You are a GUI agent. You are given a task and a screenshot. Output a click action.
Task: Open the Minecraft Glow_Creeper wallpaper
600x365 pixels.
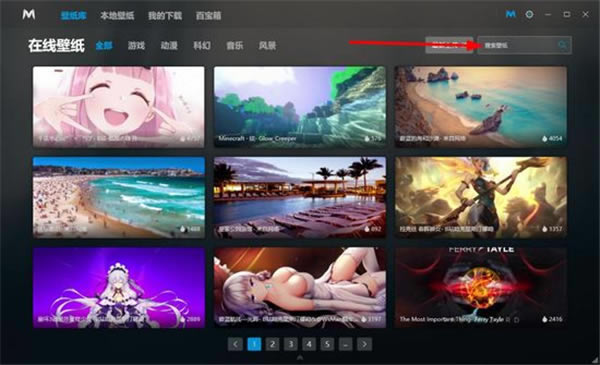pyautogui.click(x=300, y=107)
